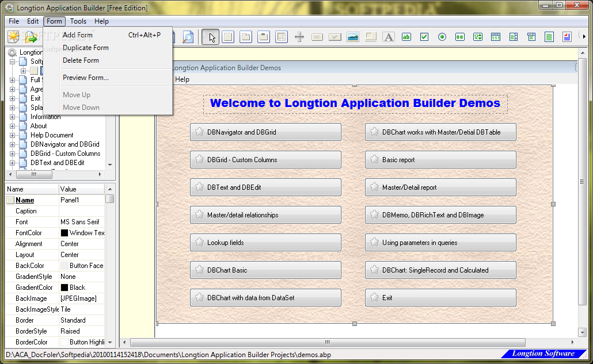Expand the DBText and DBEdit node
This screenshot has height=364, width=593.
12,163
